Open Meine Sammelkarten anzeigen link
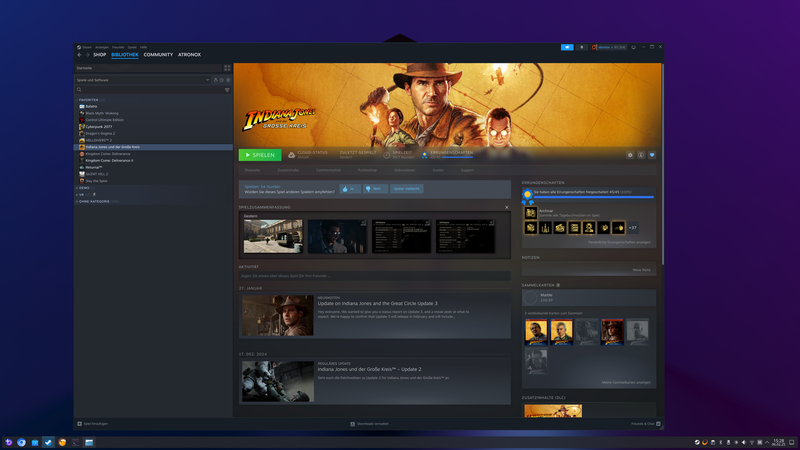800x450 pixels. click(x=626, y=382)
